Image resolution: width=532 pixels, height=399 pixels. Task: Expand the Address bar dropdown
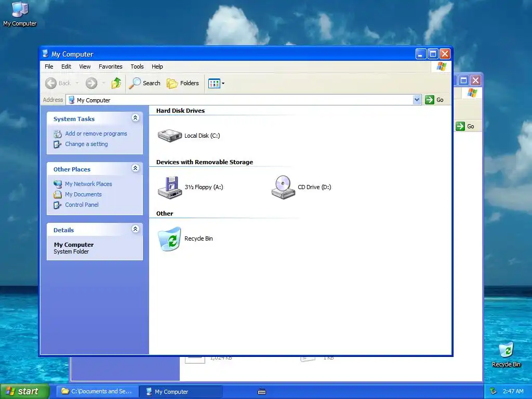pos(417,100)
